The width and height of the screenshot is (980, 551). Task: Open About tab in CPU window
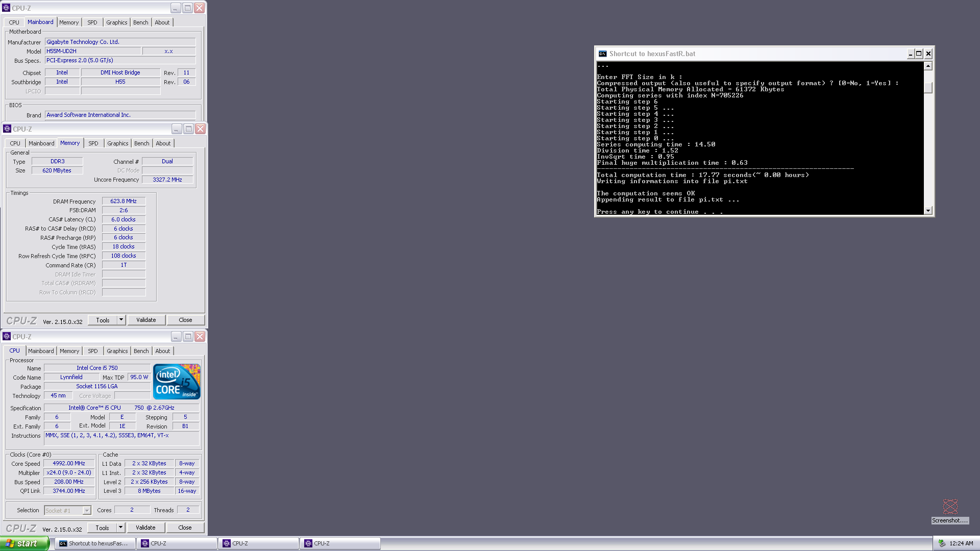(163, 351)
